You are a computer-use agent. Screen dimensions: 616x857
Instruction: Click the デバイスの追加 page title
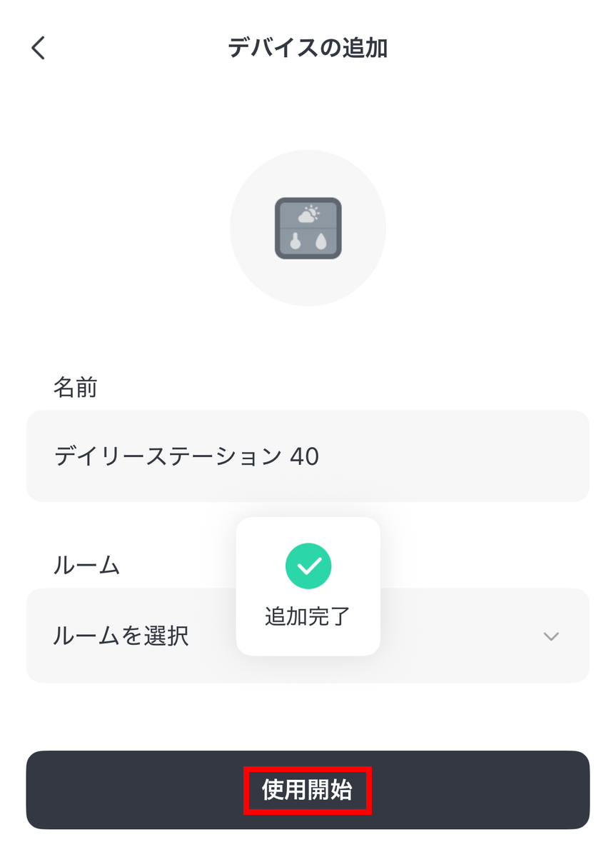tap(308, 49)
